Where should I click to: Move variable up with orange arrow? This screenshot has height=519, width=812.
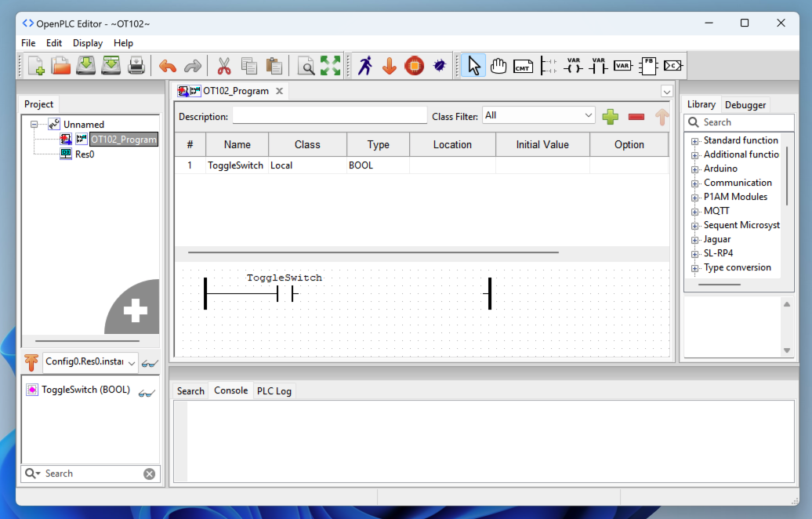click(x=662, y=117)
